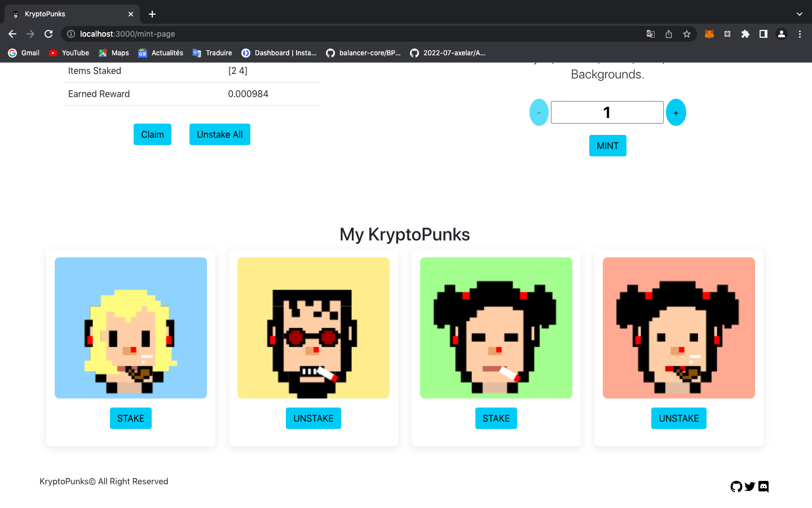
Task: Open the Maps bookmark
Action: [113, 53]
